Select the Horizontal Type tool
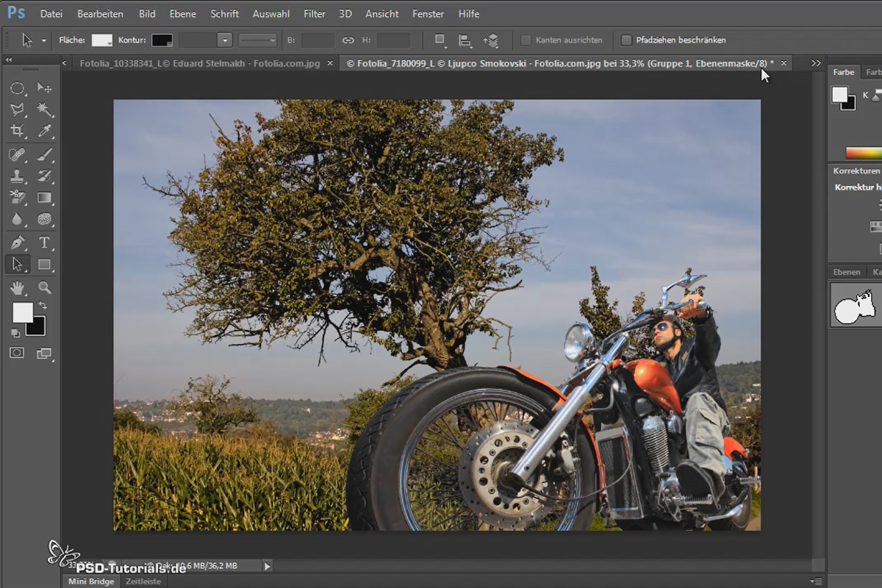Image resolution: width=882 pixels, height=588 pixels. point(44,243)
